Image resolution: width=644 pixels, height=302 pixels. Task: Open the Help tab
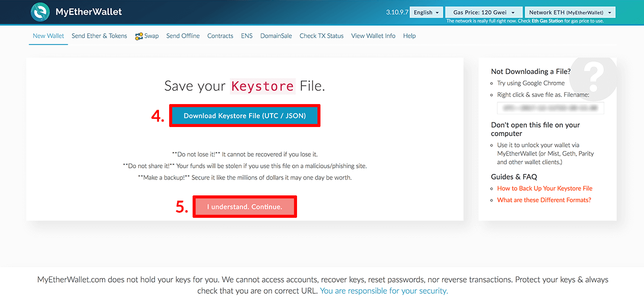(409, 36)
